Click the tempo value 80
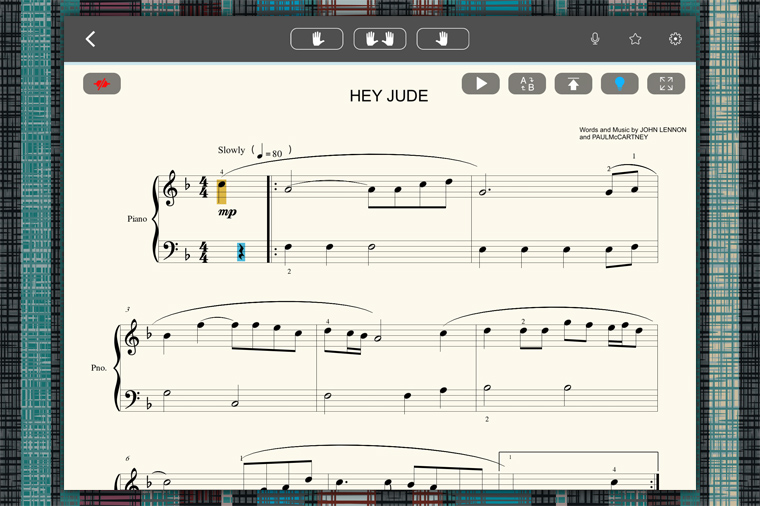Viewport: 760px width, 506px height. 277,154
